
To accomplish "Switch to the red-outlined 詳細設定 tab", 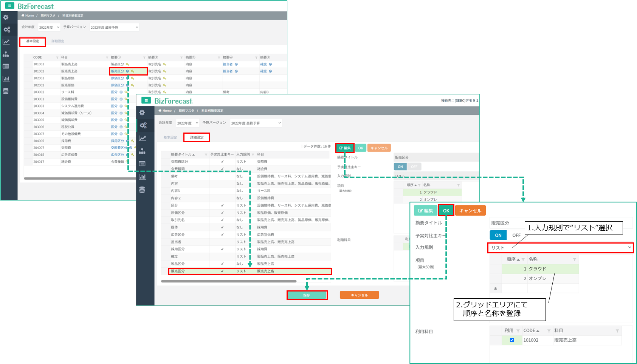I will [x=197, y=137].
